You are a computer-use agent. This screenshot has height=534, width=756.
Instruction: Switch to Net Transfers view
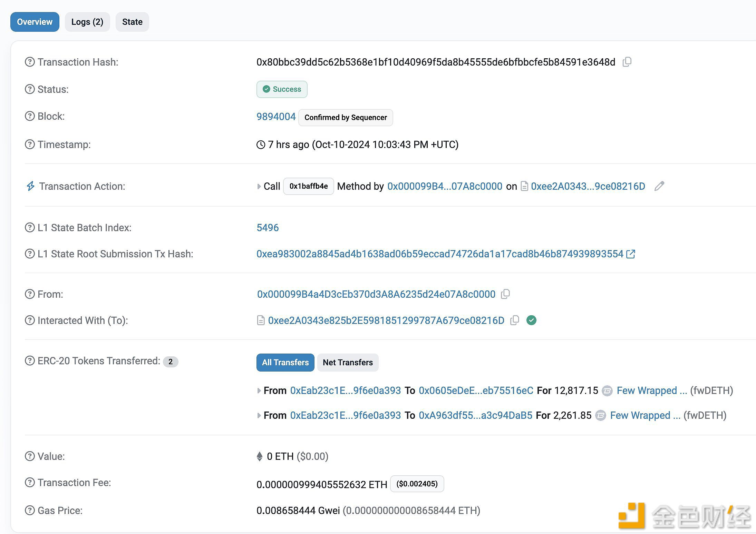point(348,362)
